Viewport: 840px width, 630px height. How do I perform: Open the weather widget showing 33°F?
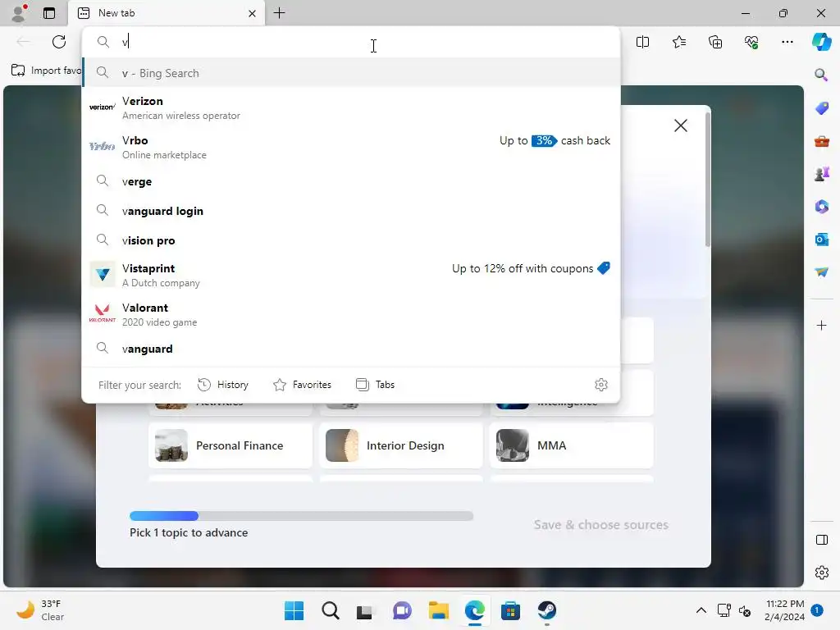click(41, 610)
